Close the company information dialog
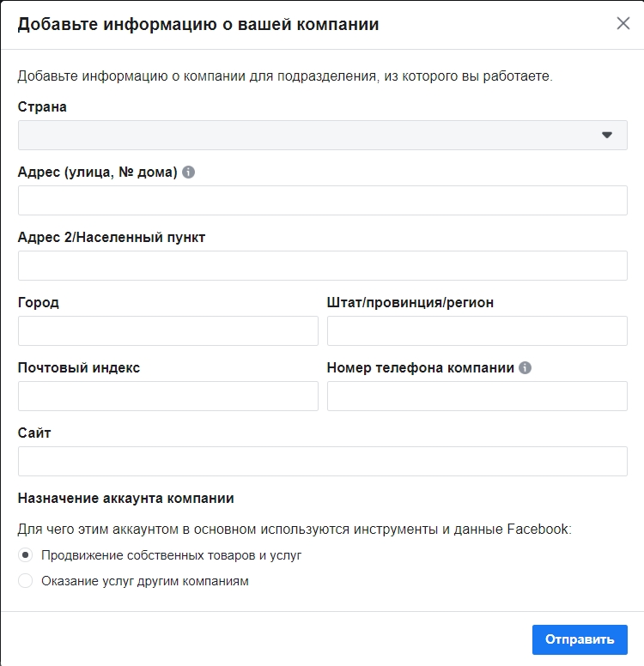 [x=623, y=23]
